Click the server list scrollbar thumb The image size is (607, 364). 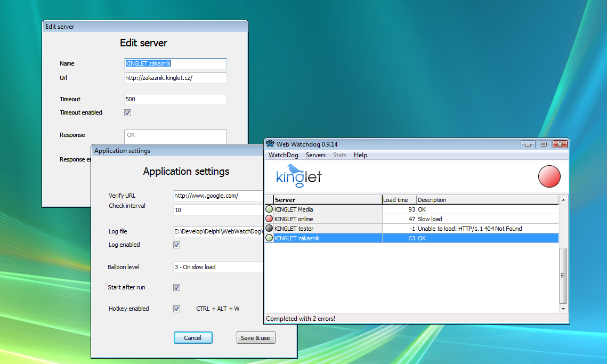click(563, 276)
